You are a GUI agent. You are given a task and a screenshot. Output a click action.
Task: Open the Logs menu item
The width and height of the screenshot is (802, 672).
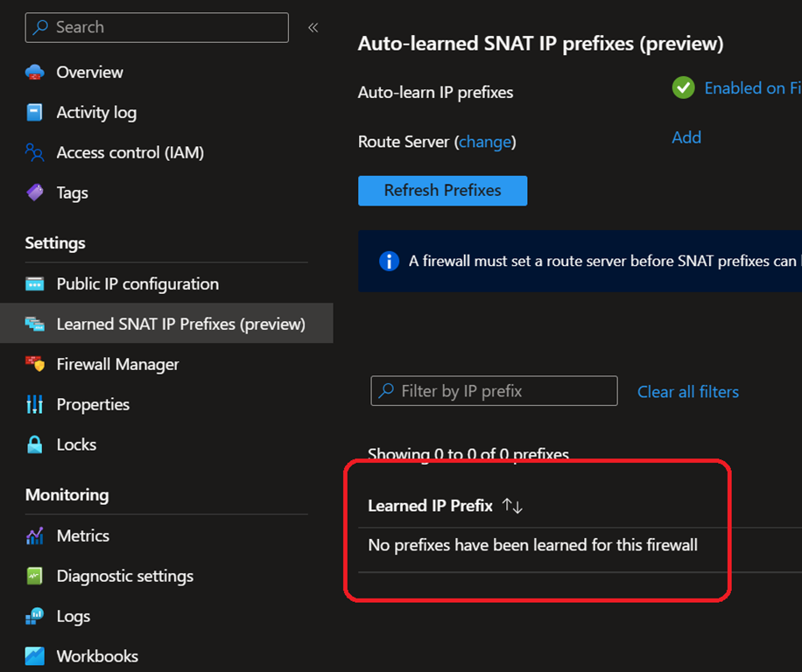pos(74,616)
